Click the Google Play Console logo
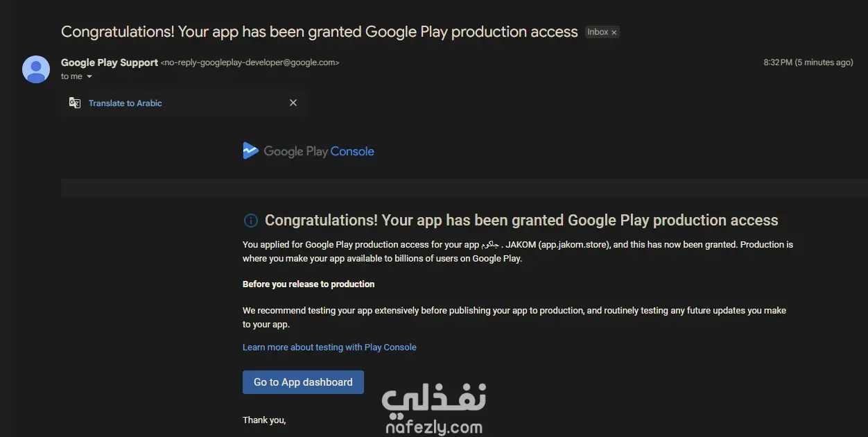 pyautogui.click(x=309, y=151)
